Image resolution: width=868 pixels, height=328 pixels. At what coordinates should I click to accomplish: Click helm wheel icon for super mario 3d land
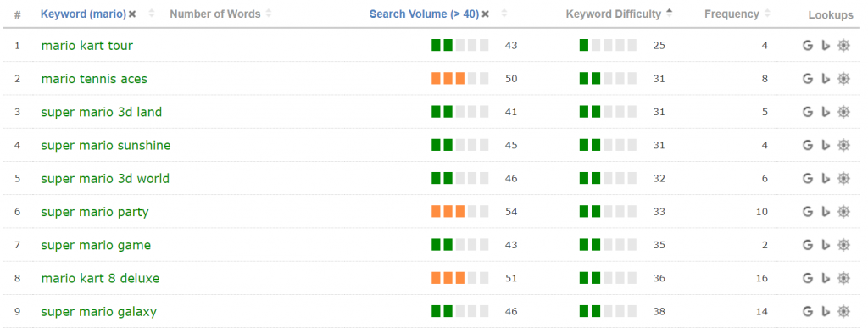coord(843,112)
